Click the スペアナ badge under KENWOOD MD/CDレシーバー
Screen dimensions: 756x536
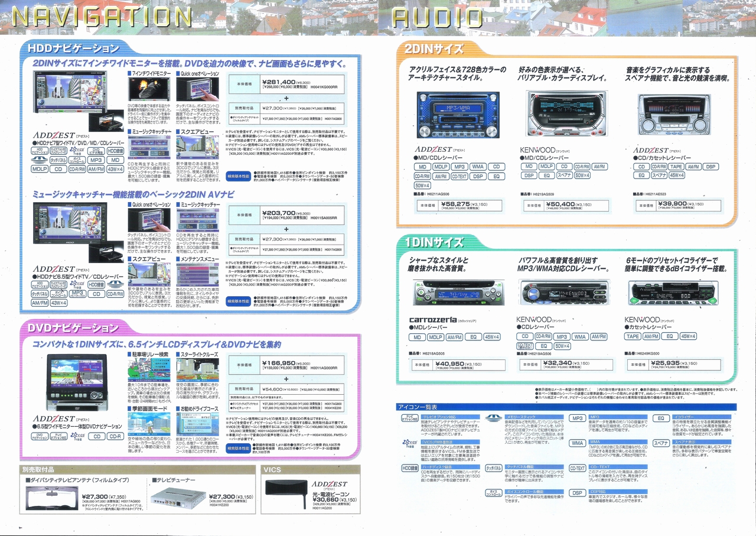[564, 176]
